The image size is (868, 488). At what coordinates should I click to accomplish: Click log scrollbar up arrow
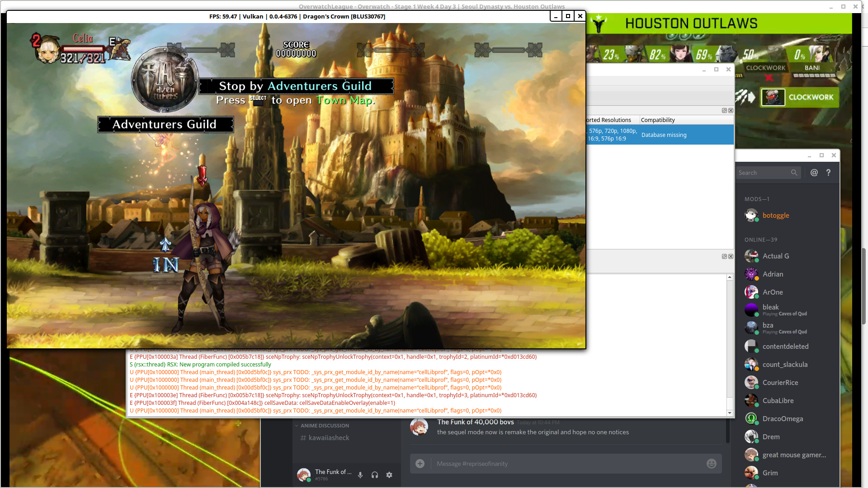730,277
